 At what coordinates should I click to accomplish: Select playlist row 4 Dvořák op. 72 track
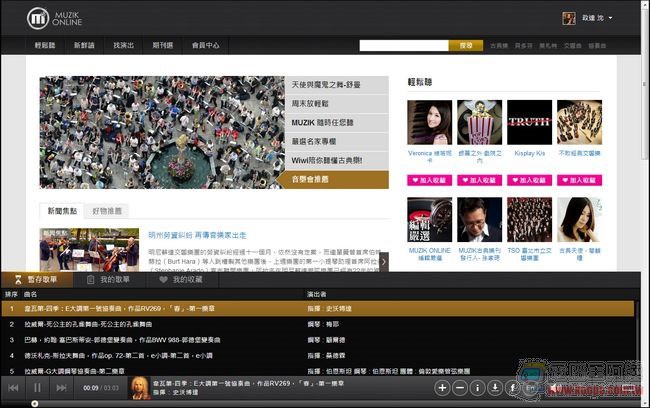tap(318, 356)
